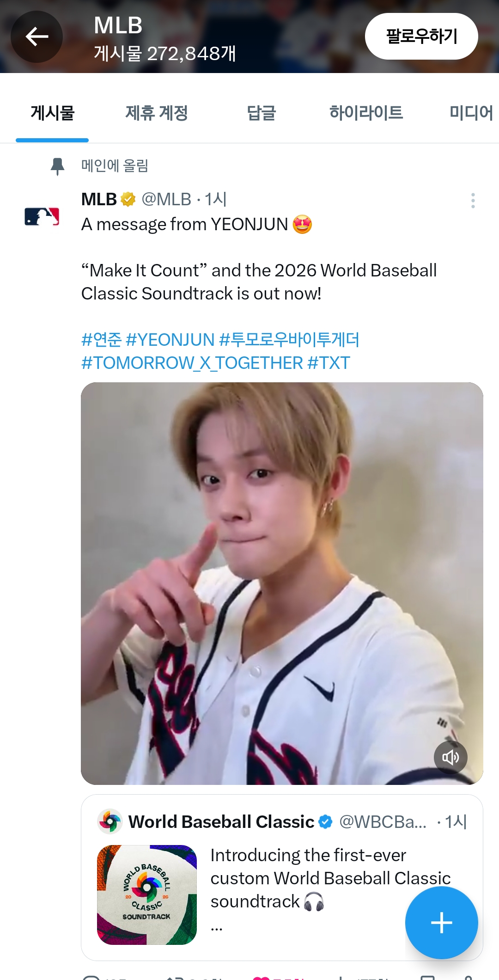The image size is (499, 980).
Task: Tap the World Baseball Classic account avatar
Action: click(x=110, y=821)
